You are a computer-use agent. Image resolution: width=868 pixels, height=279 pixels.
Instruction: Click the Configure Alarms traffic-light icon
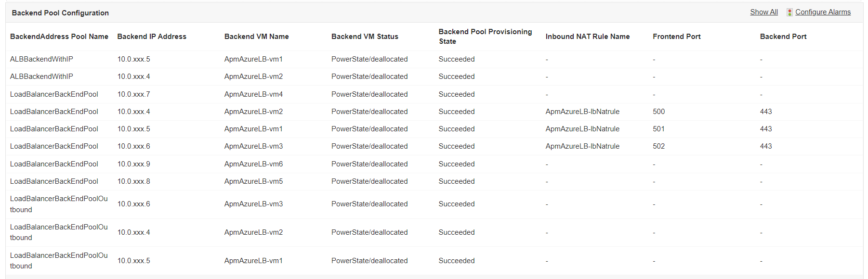pos(789,12)
